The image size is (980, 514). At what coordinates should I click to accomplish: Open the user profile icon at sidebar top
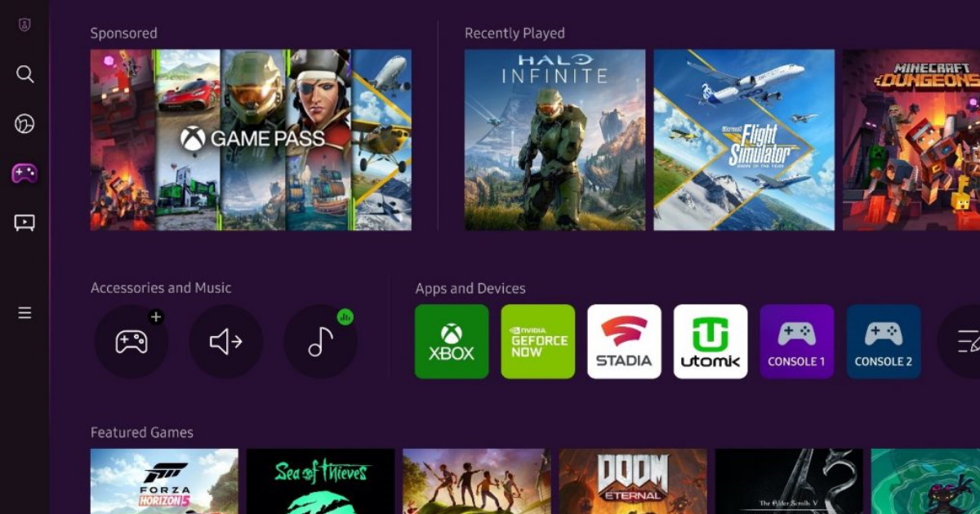24,24
